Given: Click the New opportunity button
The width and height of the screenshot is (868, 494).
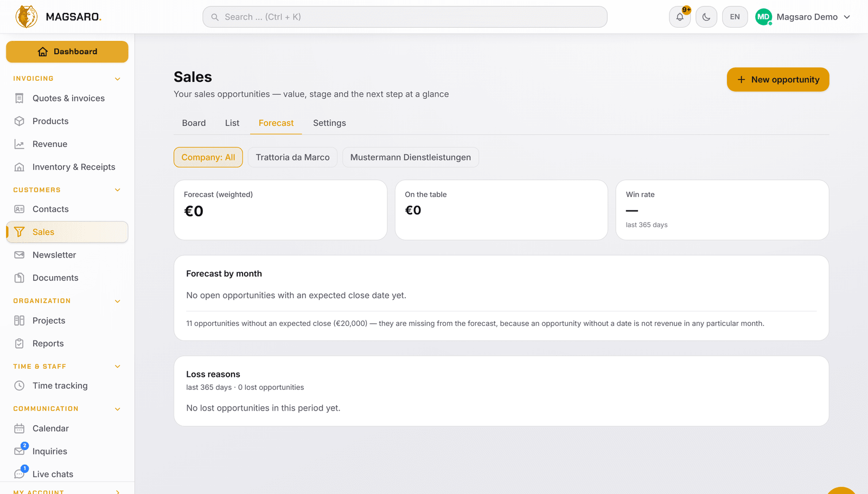Looking at the screenshot, I should pyautogui.click(x=778, y=80).
